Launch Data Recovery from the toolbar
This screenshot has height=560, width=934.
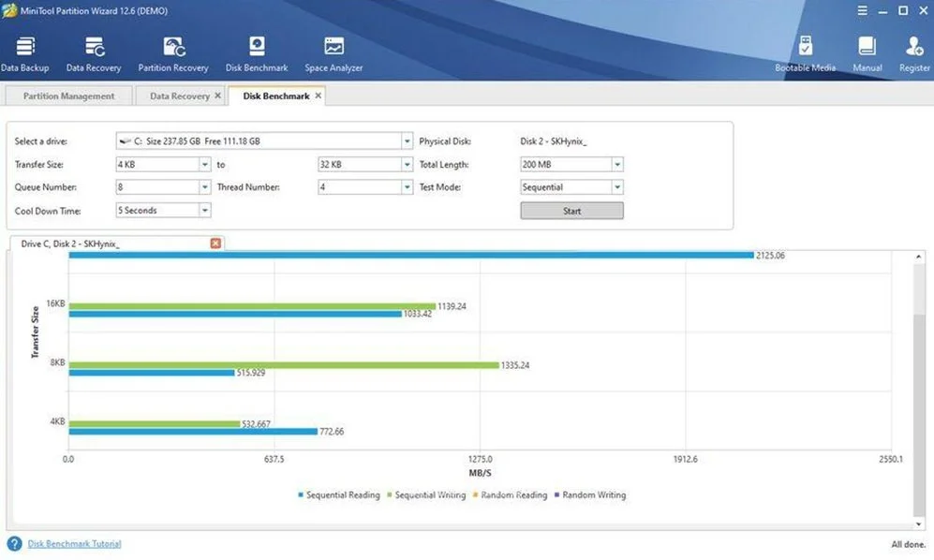click(x=94, y=54)
